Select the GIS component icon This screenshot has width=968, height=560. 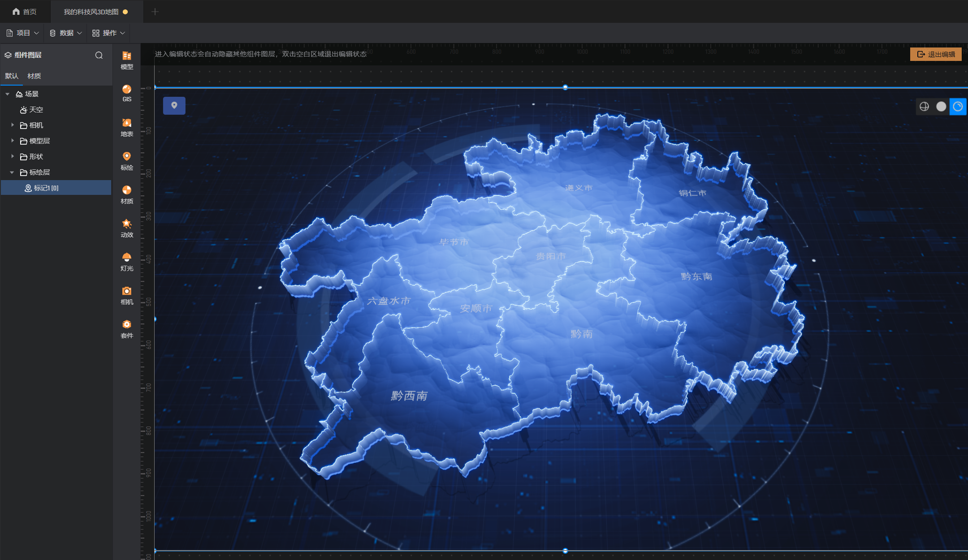tap(127, 93)
